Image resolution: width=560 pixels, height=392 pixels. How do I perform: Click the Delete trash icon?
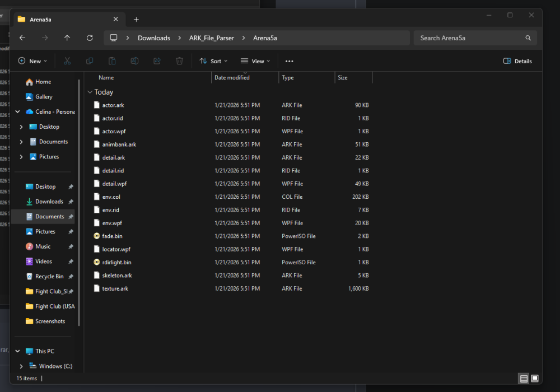(x=180, y=61)
